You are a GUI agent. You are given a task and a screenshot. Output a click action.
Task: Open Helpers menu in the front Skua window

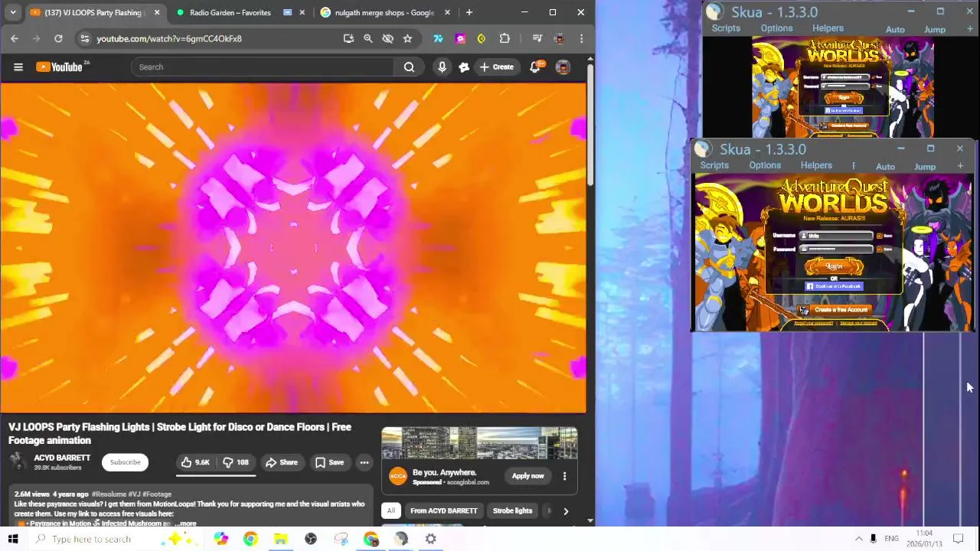[816, 165]
